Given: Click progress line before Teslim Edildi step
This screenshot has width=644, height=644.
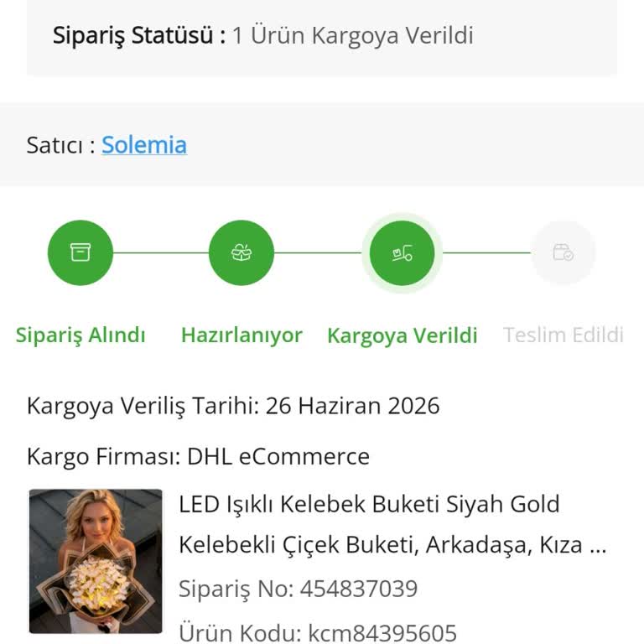Looking at the screenshot, I should tap(486, 252).
